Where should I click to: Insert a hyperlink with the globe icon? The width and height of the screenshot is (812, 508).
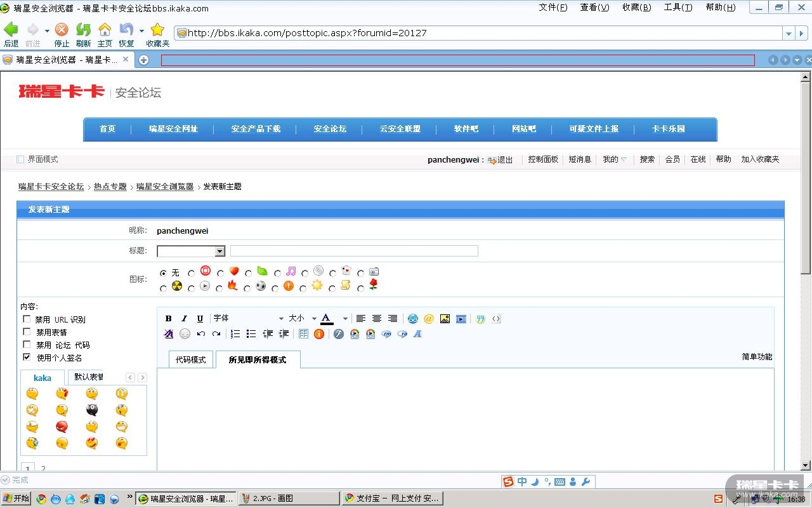[x=413, y=319]
